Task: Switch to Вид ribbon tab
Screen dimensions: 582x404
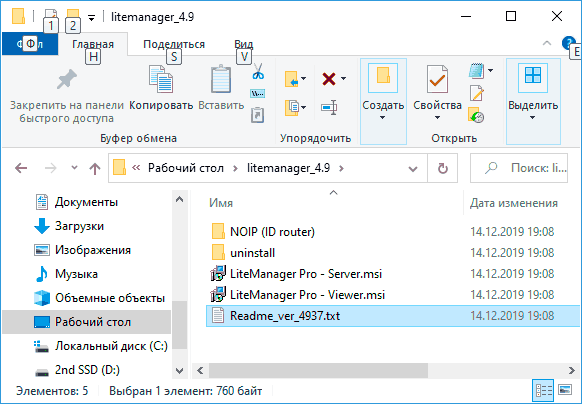Action: 243,44
